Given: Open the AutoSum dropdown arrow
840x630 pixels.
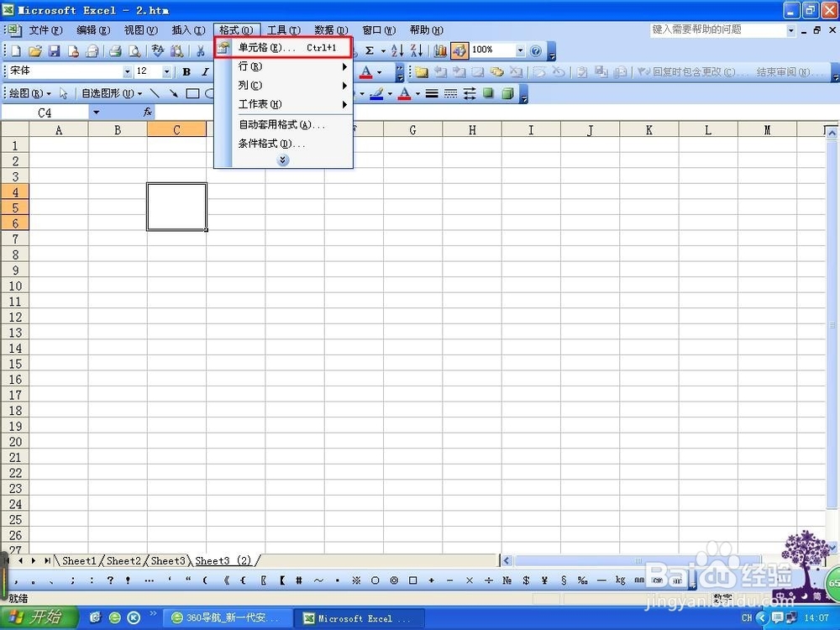Looking at the screenshot, I should pos(383,51).
